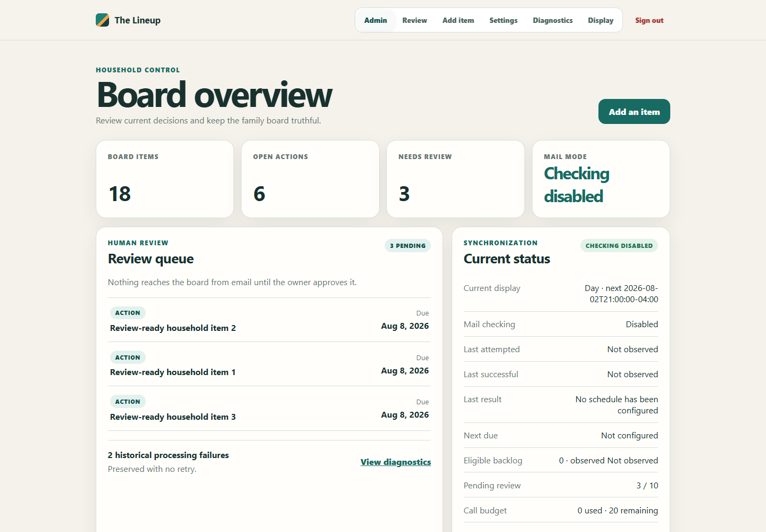Viewport: 766px width, 532px height.
Task: Click the ACTION tag on household item 2
Action: tap(128, 313)
